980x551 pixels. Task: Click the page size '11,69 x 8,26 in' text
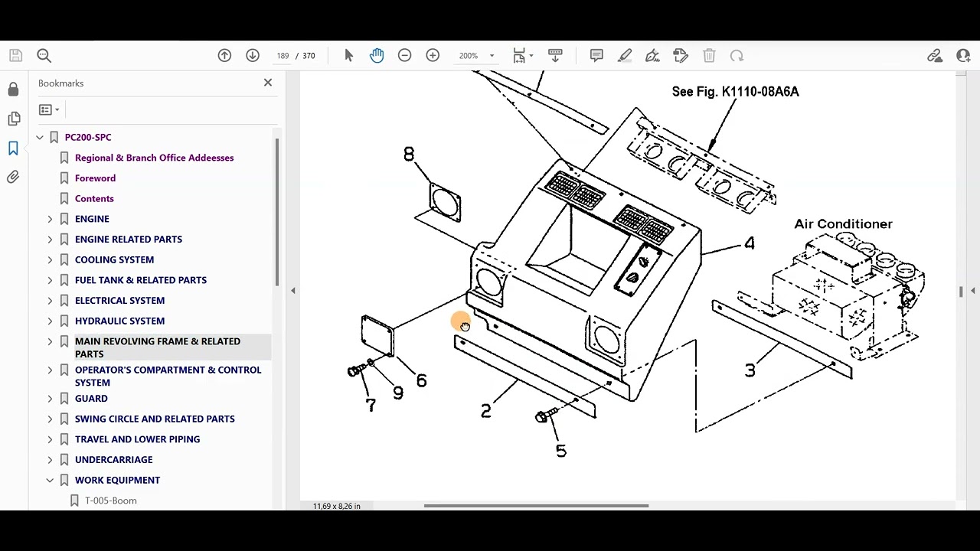click(336, 506)
